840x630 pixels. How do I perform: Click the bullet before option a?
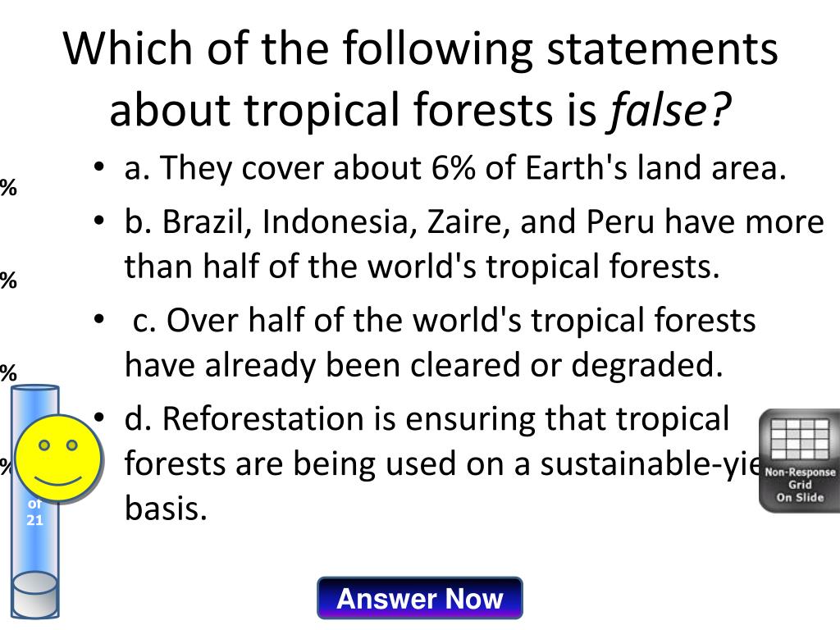(x=98, y=167)
